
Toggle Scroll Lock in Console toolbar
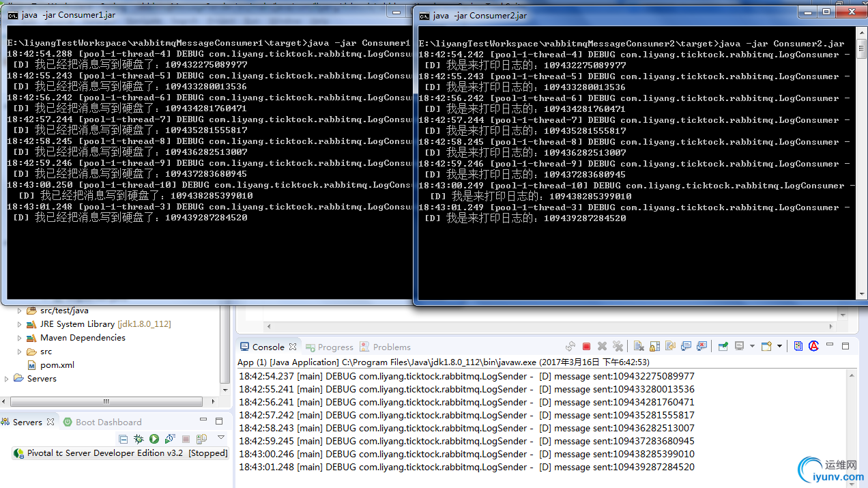654,347
